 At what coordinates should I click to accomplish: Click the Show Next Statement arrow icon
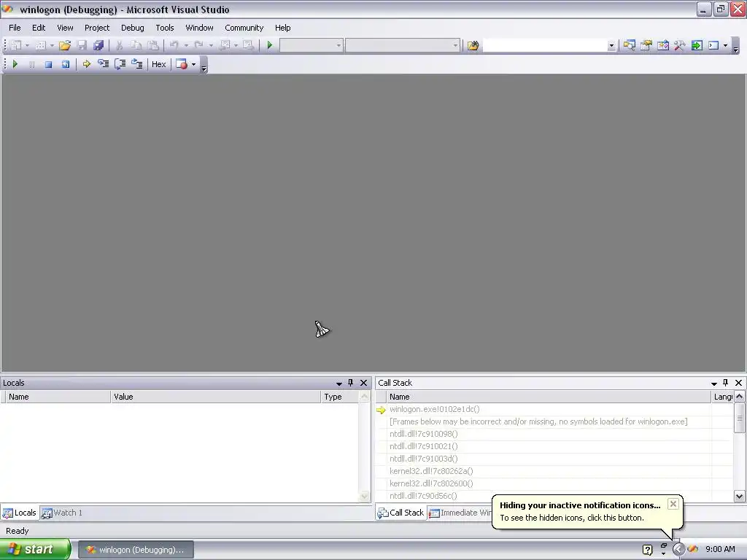86,64
